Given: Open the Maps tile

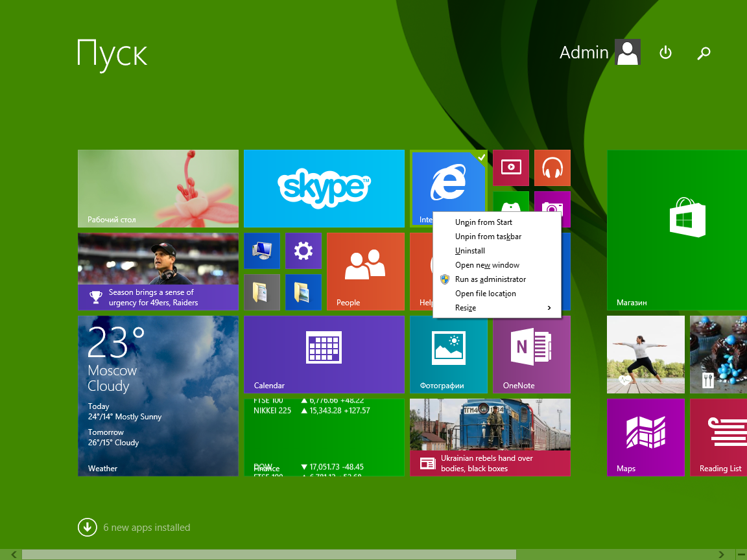Looking at the screenshot, I should [x=646, y=437].
